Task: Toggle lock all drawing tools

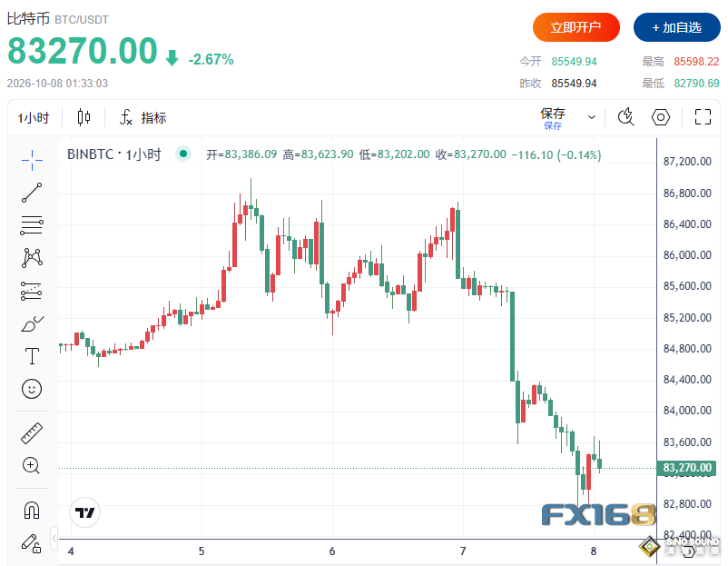Action: point(32,543)
